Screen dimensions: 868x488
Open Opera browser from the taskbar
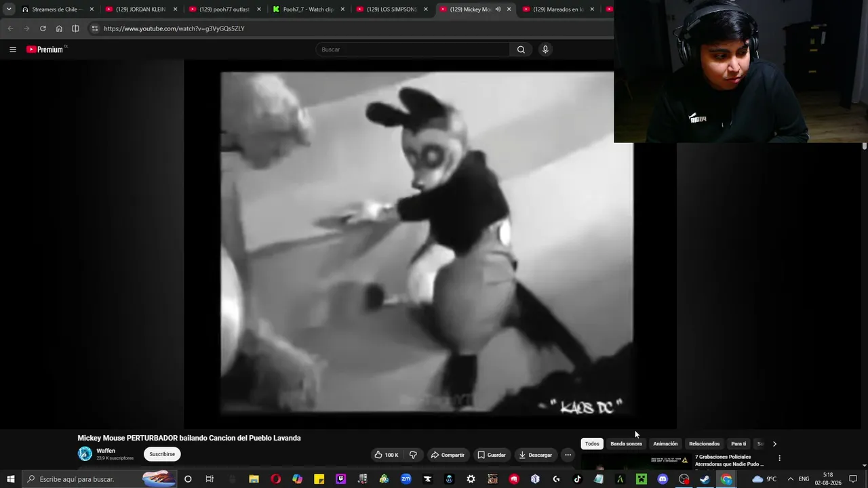(x=275, y=479)
